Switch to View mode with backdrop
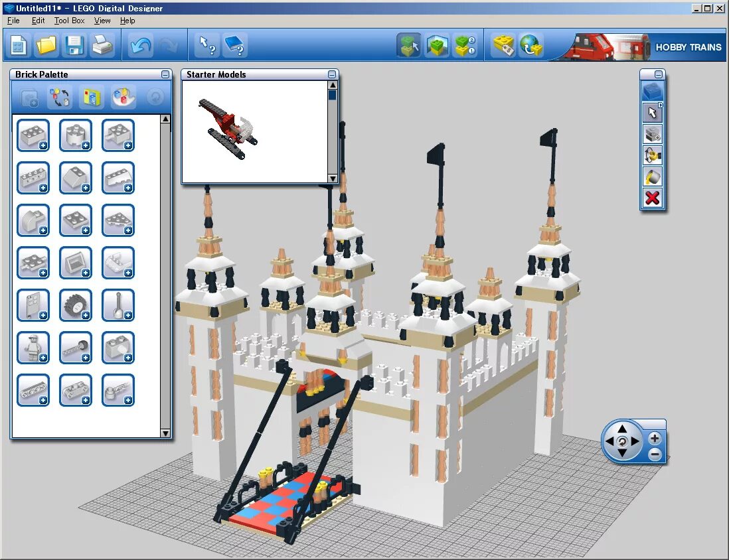The height and width of the screenshot is (560, 729). (x=437, y=46)
